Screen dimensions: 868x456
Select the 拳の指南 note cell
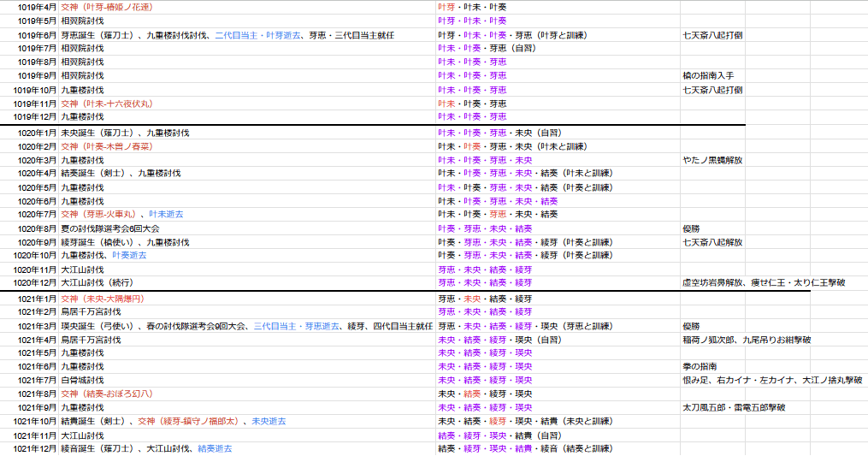pos(700,366)
